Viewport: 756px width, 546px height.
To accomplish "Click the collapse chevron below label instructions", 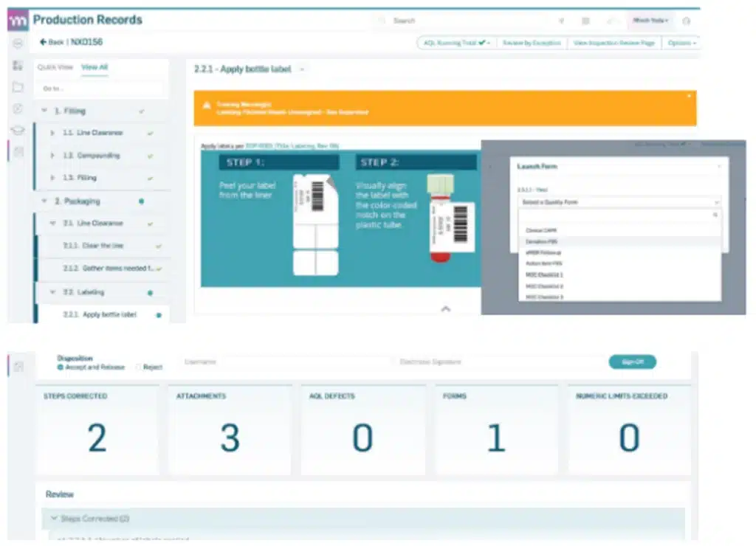I will (446, 309).
